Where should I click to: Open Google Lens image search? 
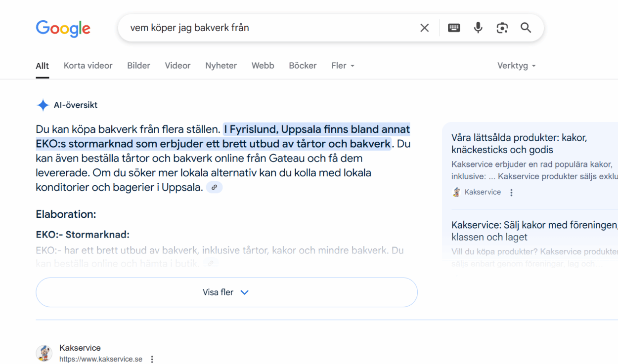click(502, 28)
